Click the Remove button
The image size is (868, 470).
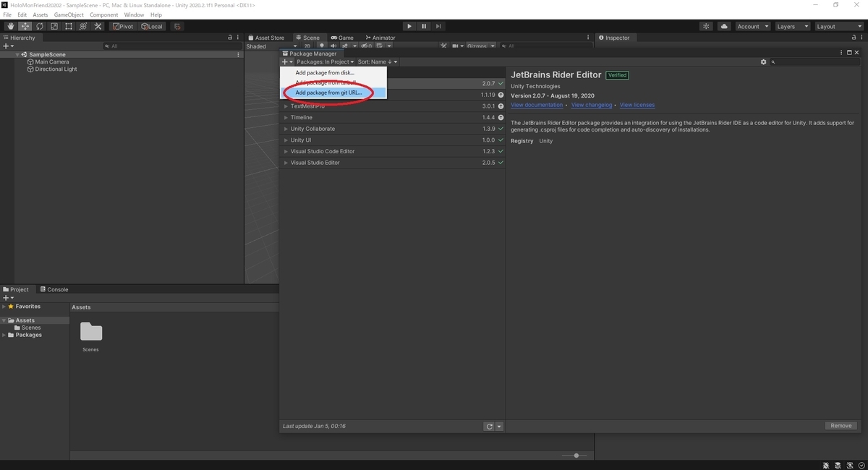(841, 426)
